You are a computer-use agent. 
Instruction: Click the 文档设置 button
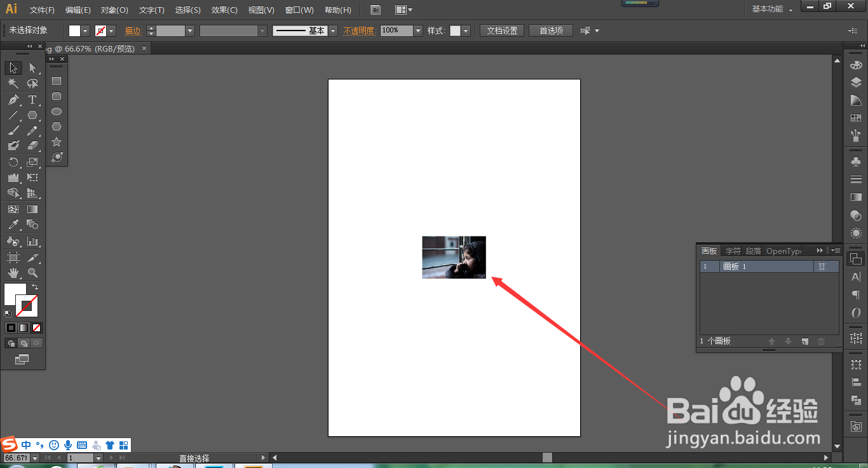pos(502,31)
